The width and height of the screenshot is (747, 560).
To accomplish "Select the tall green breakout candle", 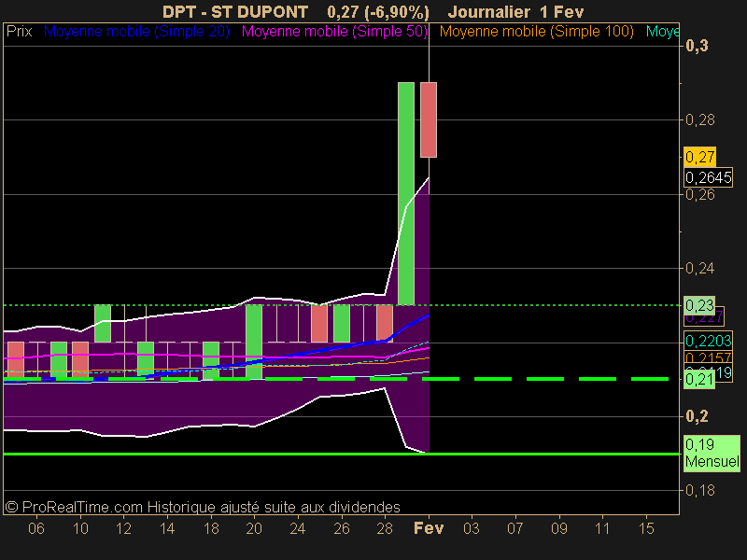I will click(406, 194).
